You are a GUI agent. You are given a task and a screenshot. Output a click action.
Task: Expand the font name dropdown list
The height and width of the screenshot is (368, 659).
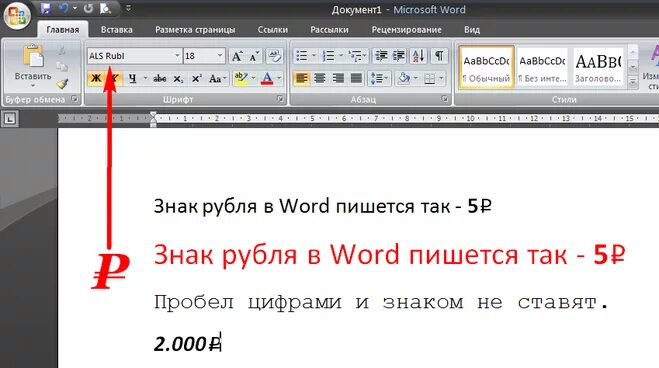pyautogui.click(x=177, y=56)
